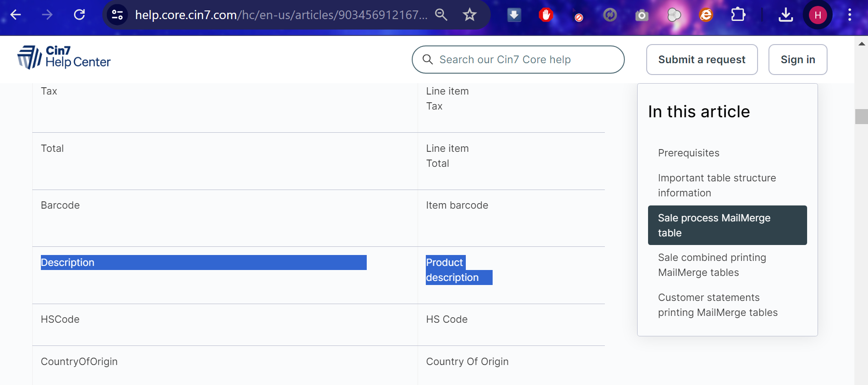Click the Search our Cin7 Core help field
Image resolution: width=868 pixels, height=385 pixels.
tap(518, 60)
